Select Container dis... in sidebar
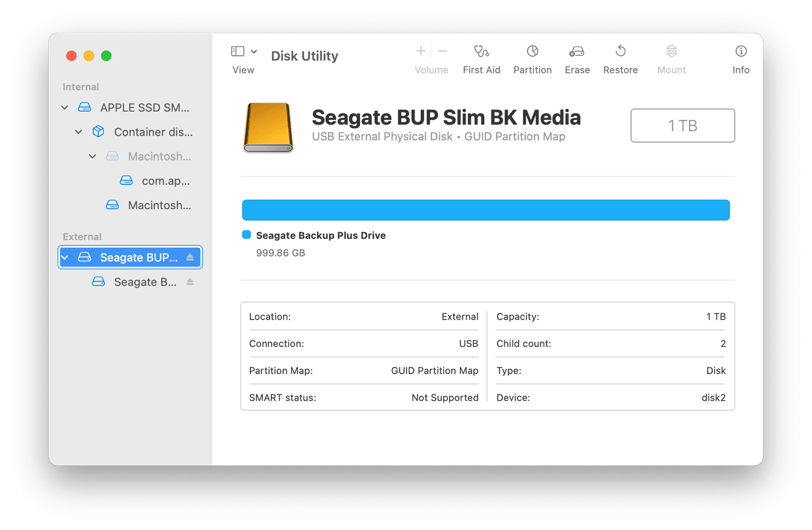The width and height of the screenshot is (812, 530). click(130, 132)
